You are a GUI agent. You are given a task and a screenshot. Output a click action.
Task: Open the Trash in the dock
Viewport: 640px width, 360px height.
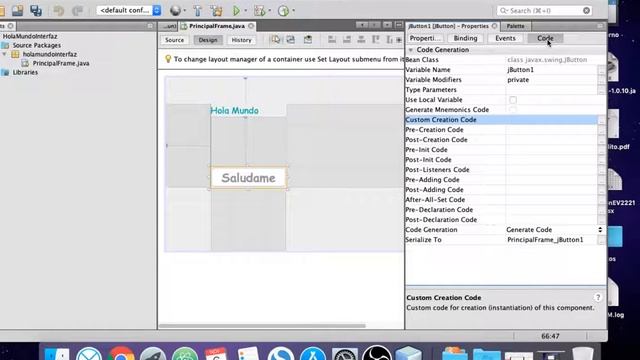(582, 354)
